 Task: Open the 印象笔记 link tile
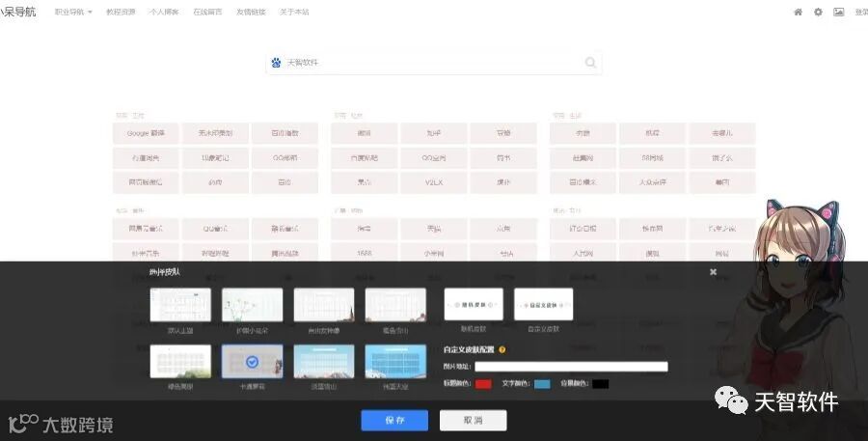(215, 158)
